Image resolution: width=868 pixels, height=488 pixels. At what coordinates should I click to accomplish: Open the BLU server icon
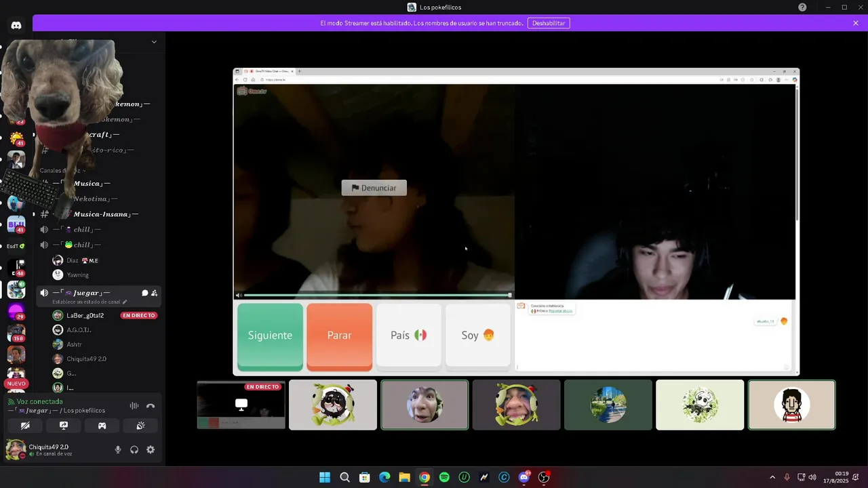pyautogui.click(x=16, y=224)
